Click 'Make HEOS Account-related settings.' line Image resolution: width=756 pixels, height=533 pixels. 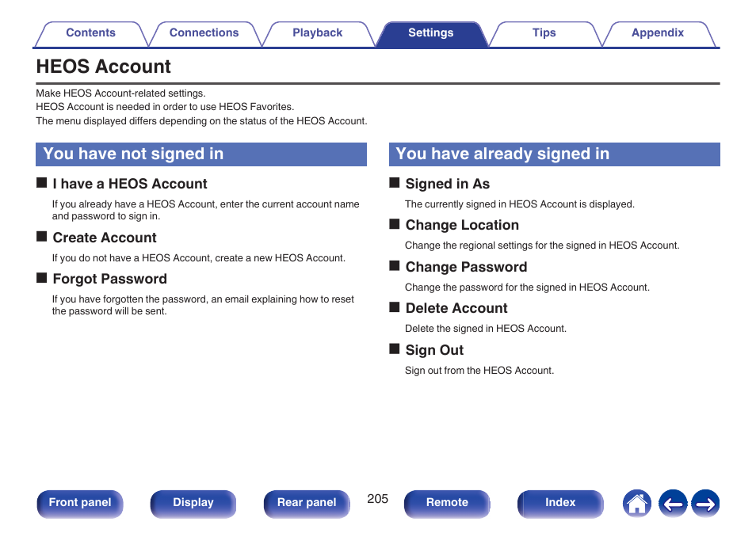pyautogui.click(x=120, y=93)
